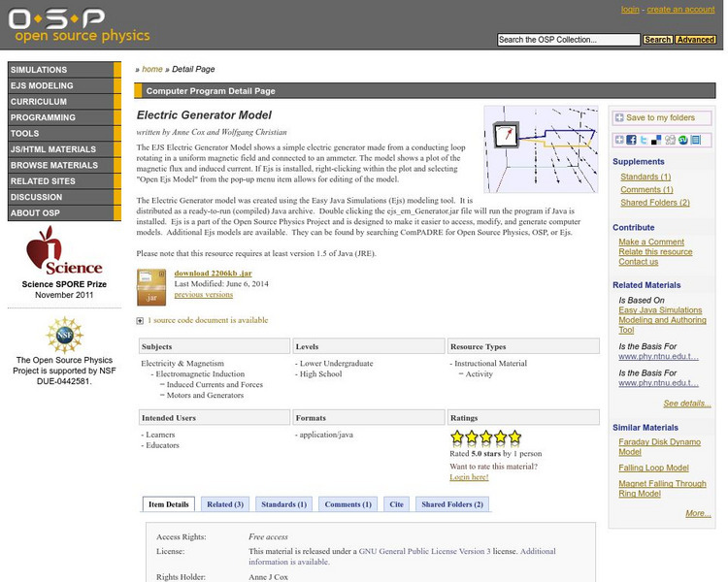Screen dimensions: 728x582
Task: Click the See details... link
Action: click(687, 404)
